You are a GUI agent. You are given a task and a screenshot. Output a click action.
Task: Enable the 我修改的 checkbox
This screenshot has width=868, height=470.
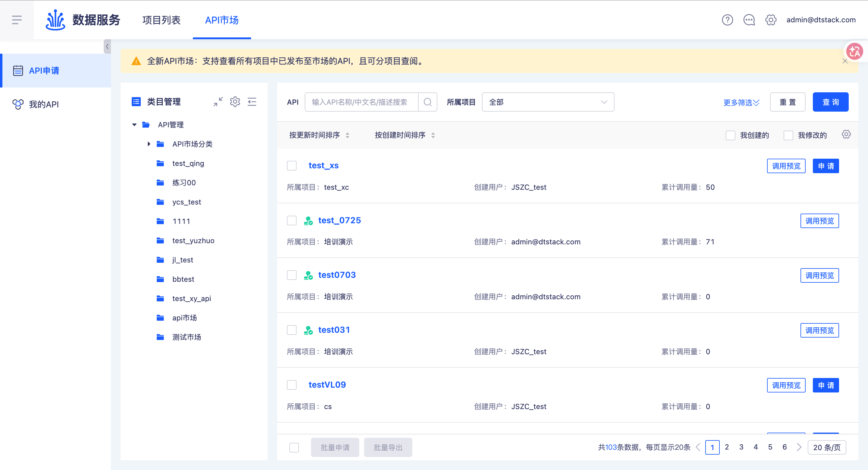pyautogui.click(x=788, y=135)
